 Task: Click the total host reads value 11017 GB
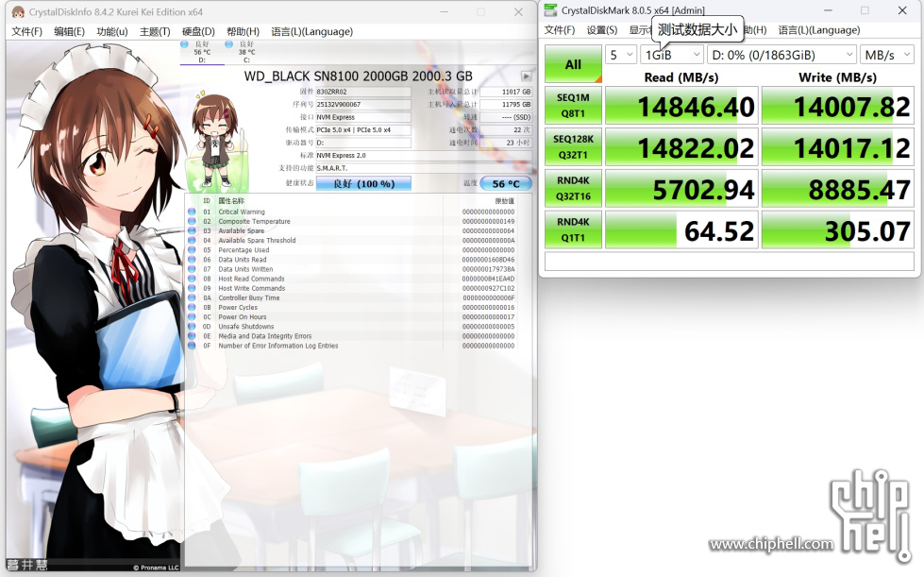(x=506, y=92)
